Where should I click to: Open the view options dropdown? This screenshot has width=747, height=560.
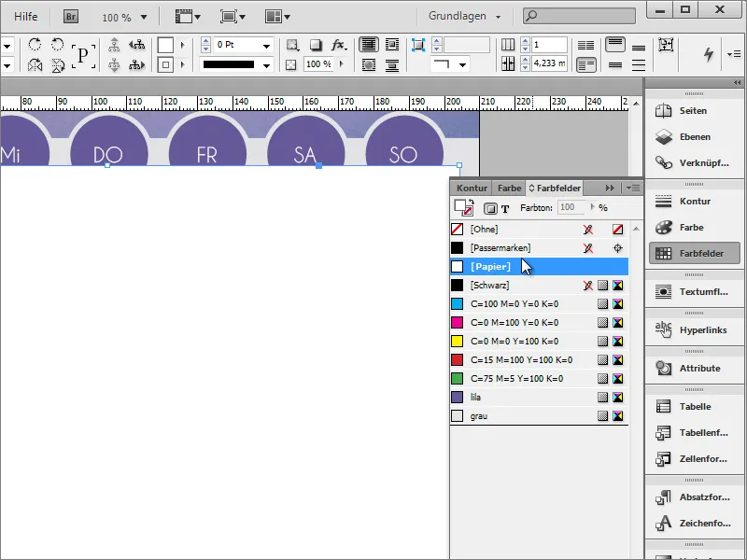tap(188, 17)
